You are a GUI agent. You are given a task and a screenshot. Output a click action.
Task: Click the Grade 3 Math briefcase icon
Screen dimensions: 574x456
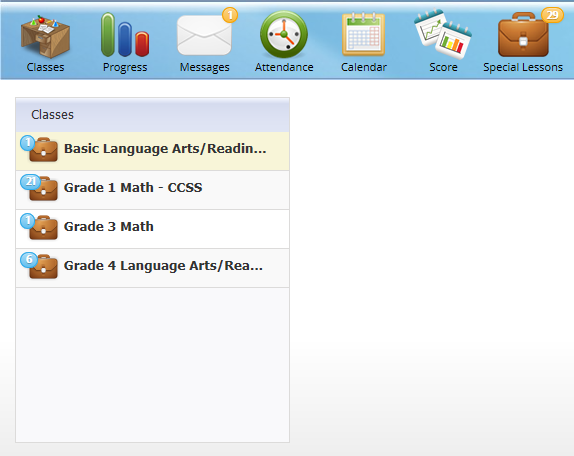pyautogui.click(x=44, y=228)
